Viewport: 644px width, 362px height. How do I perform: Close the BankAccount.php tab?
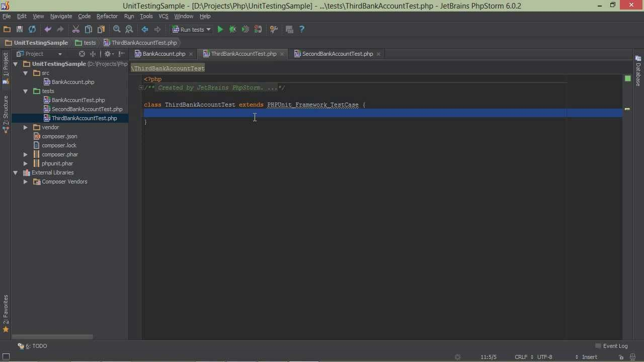pyautogui.click(x=191, y=54)
